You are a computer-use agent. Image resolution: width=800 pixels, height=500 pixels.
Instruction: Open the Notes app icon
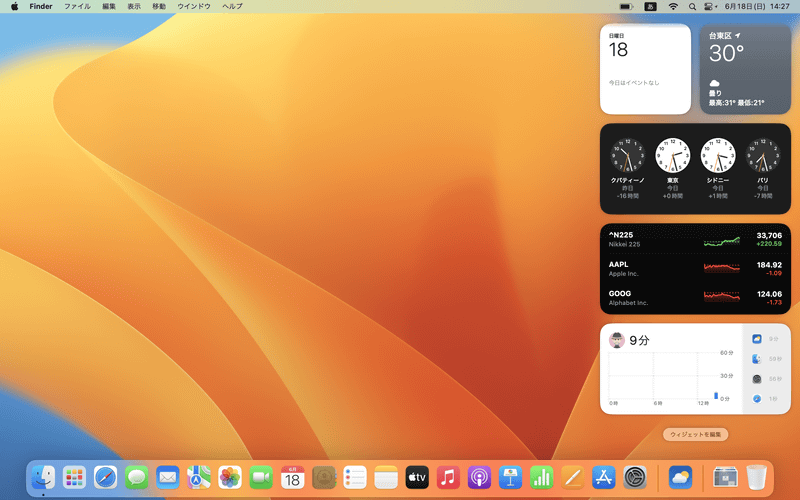pos(386,478)
